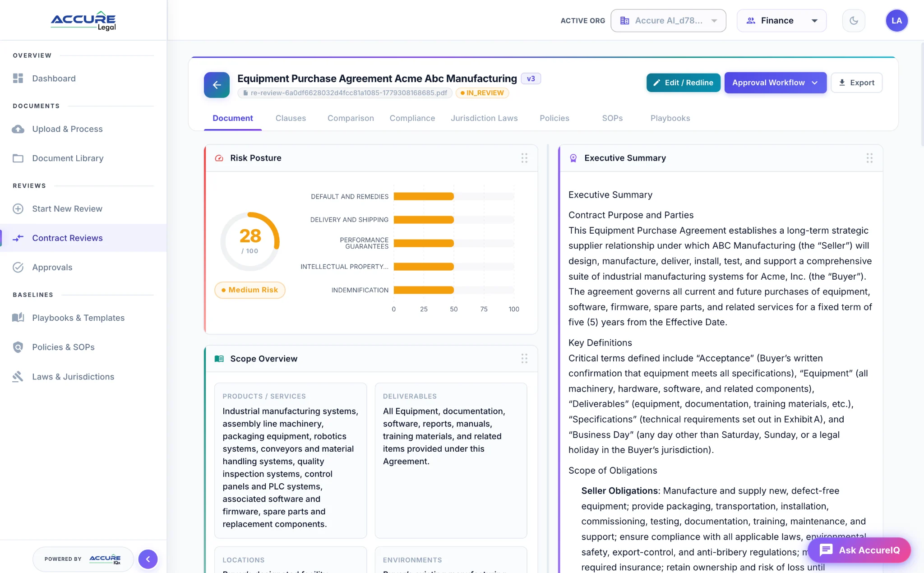
Task: Open Laws & Jurisdictions
Action: (x=83, y=377)
